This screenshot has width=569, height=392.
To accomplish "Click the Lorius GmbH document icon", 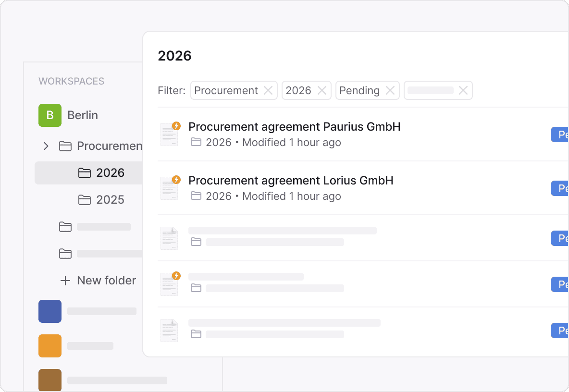I will pos(169,188).
